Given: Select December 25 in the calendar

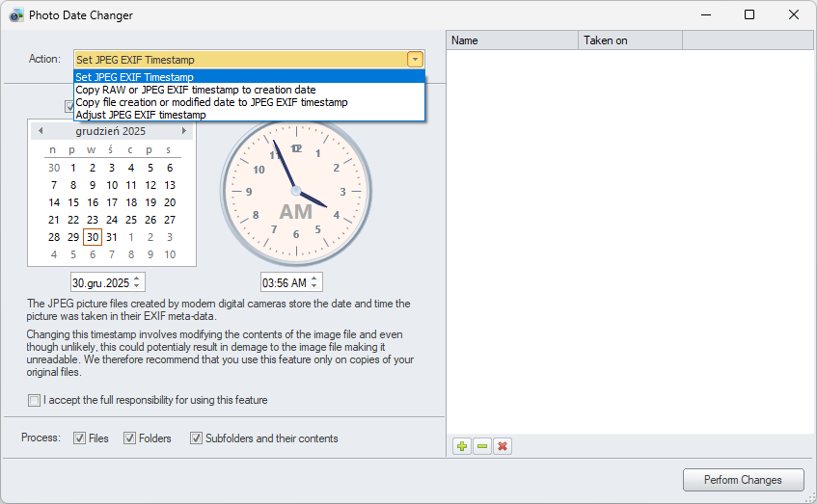Looking at the screenshot, I should coord(131,220).
